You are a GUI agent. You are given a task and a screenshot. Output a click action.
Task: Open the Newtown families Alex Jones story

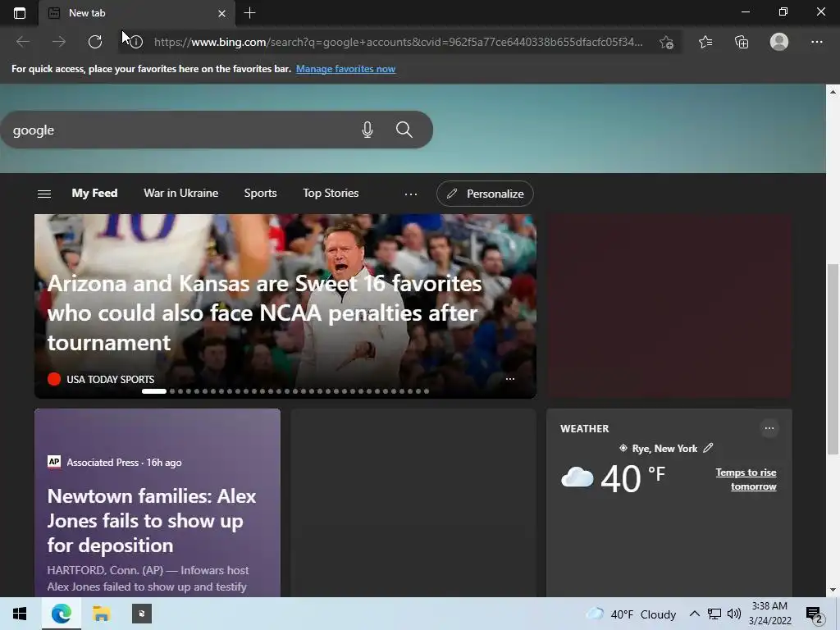click(x=152, y=521)
